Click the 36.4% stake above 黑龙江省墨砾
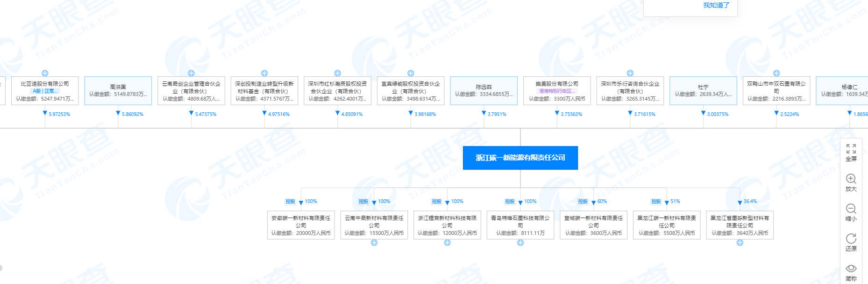This screenshot has width=868, height=284. [x=750, y=202]
